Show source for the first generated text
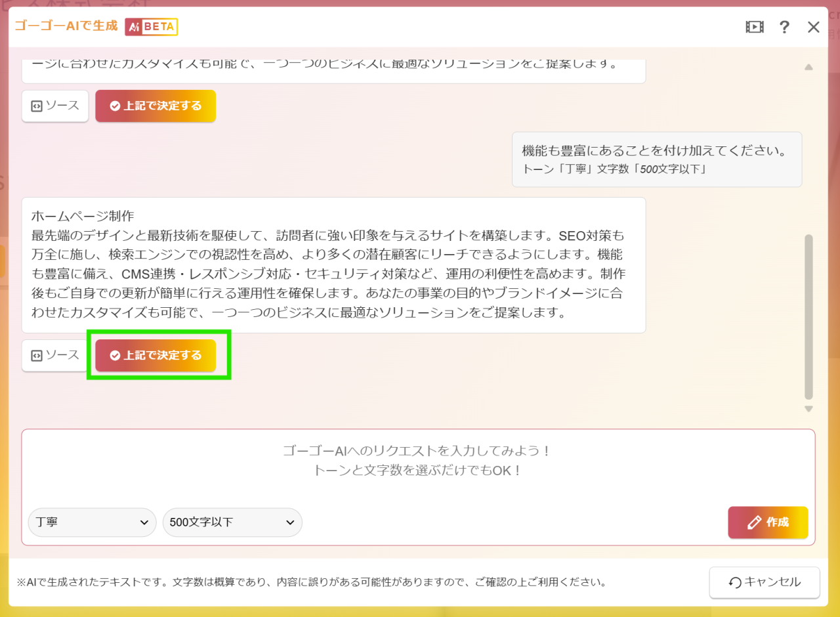Viewport: 840px width, 617px height. [x=55, y=106]
